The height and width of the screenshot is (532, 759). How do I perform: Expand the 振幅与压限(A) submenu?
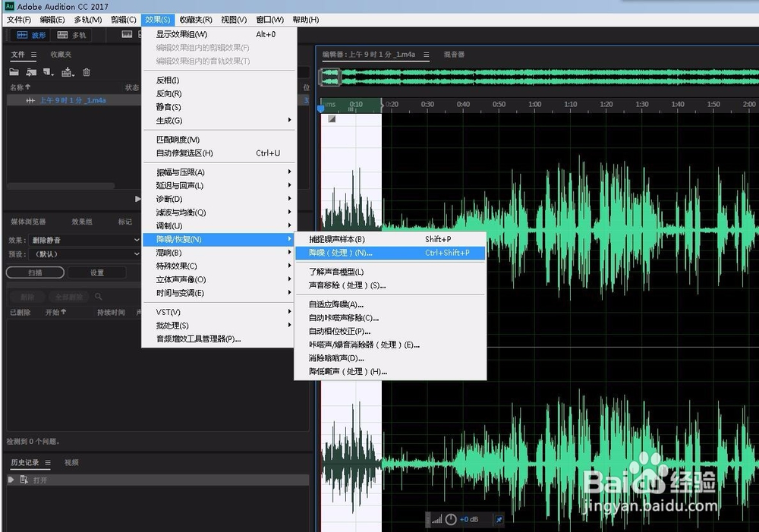click(219, 172)
